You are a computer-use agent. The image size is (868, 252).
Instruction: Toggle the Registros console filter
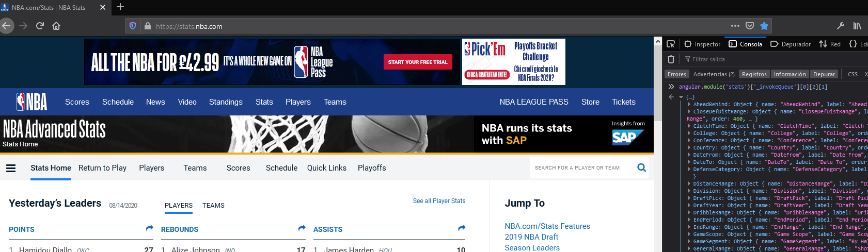tap(754, 74)
